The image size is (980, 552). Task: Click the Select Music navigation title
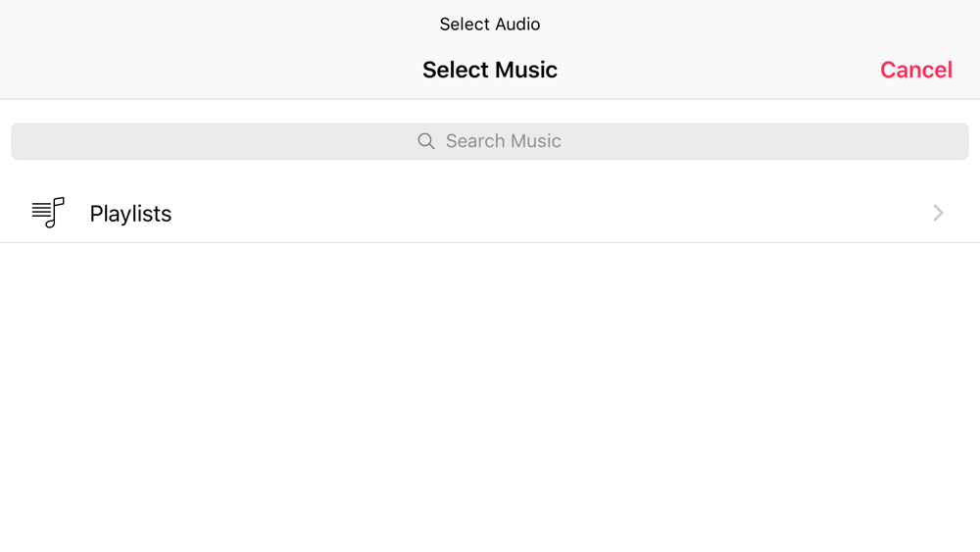[x=490, y=70]
